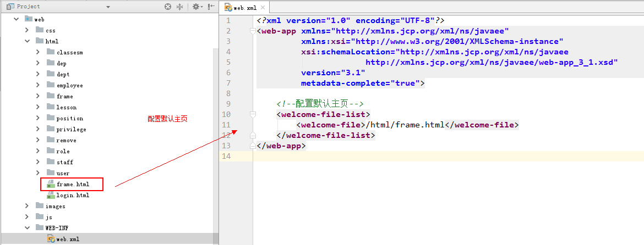This screenshot has height=245, width=644.
Task: Collapse the html folder
Action: [x=26, y=41]
